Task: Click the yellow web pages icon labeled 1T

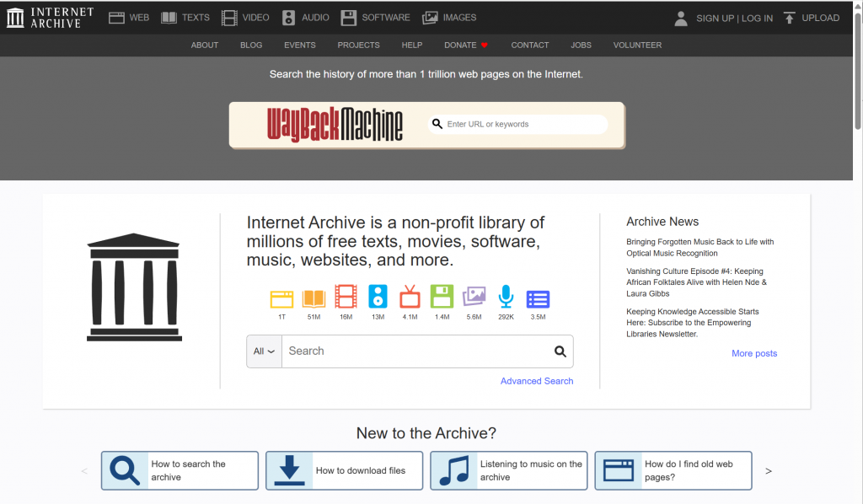Action: [x=281, y=298]
